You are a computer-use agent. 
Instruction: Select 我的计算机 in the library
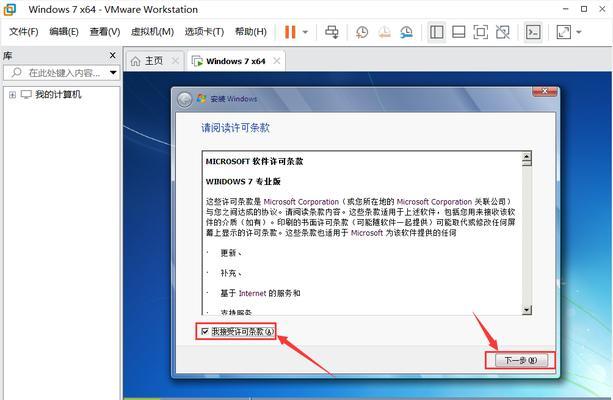(58, 94)
